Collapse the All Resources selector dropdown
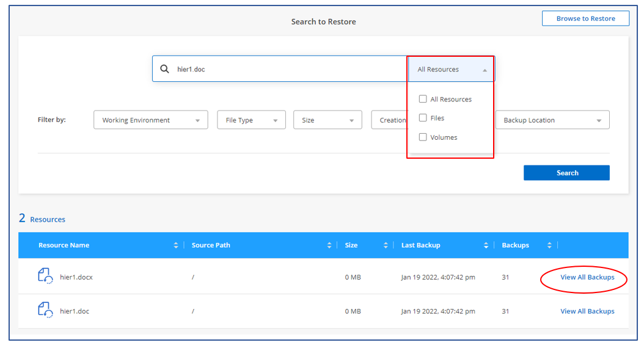The image size is (644, 348). coord(452,69)
